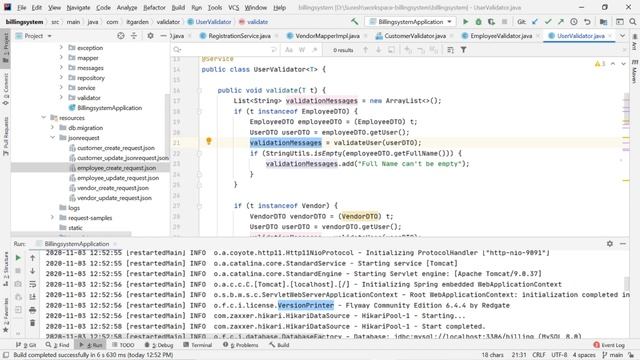Clear console with trash icon

click(x=33, y=323)
